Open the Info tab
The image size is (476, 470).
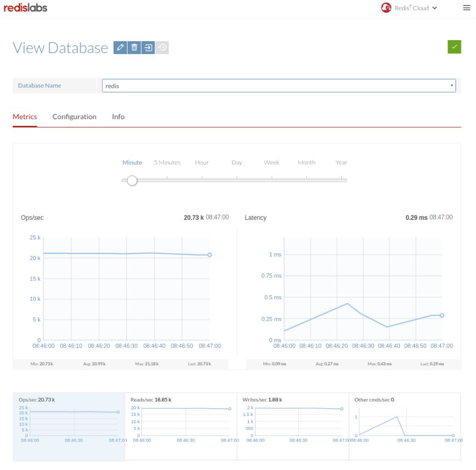click(x=118, y=116)
